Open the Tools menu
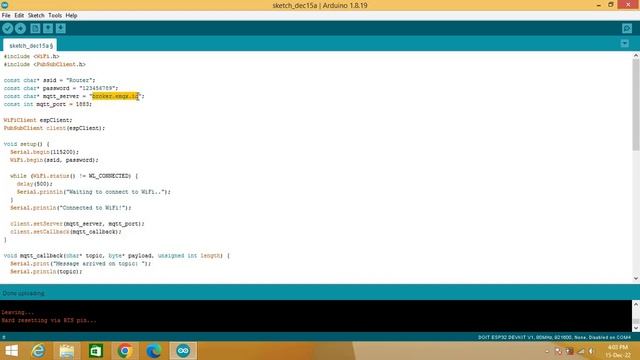This screenshot has height=360, width=640. (x=55, y=16)
